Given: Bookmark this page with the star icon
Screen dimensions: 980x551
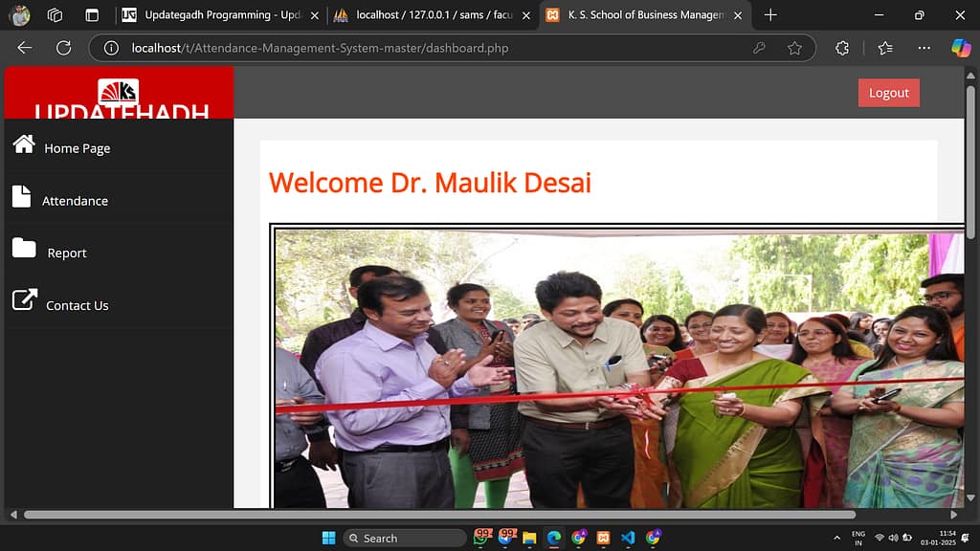Looking at the screenshot, I should (x=794, y=48).
